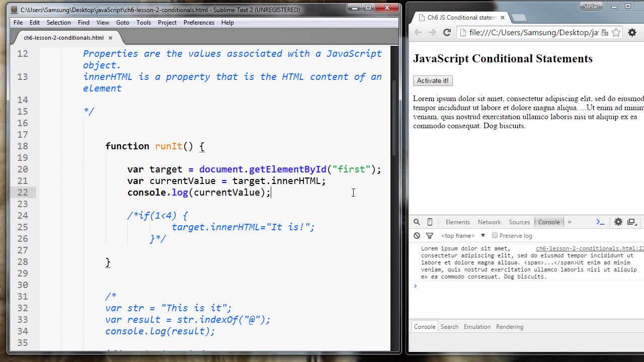Expand hidden DevTools tabs with the » chevron
The width and height of the screenshot is (644, 362).
click(570, 222)
